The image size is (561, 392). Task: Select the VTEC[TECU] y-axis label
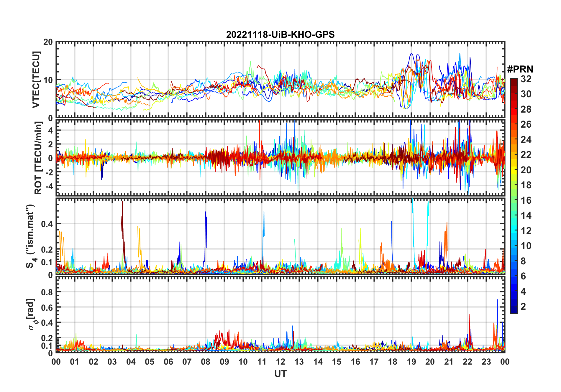coord(36,80)
